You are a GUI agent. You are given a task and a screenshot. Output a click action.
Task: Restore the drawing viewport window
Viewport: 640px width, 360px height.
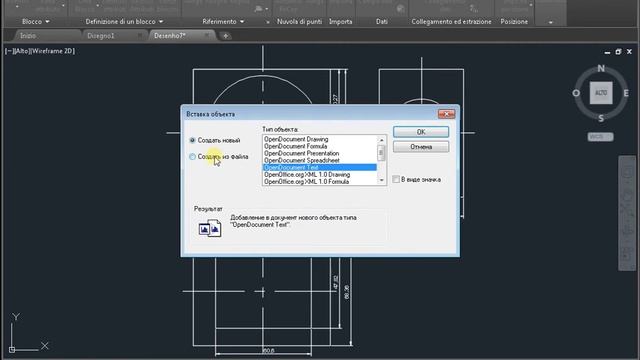618,52
